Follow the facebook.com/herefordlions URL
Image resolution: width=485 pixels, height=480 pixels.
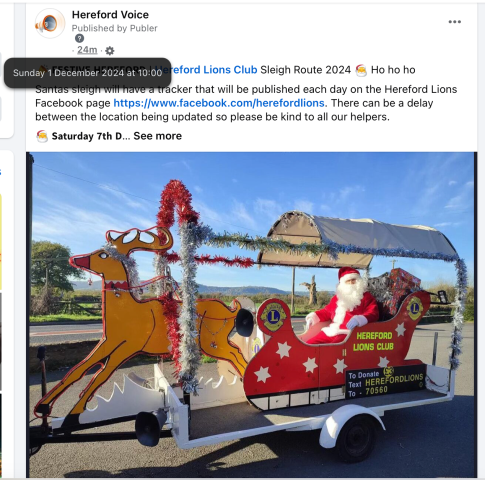(219, 103)
